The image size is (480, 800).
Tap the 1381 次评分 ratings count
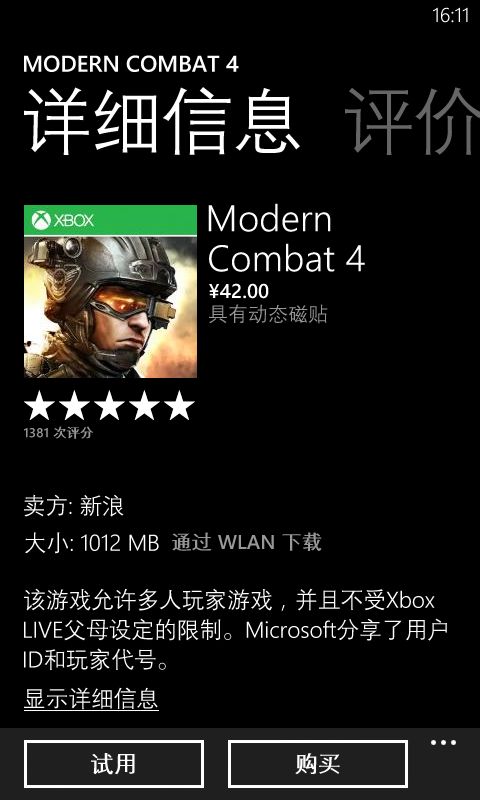[x=58, y=433]
